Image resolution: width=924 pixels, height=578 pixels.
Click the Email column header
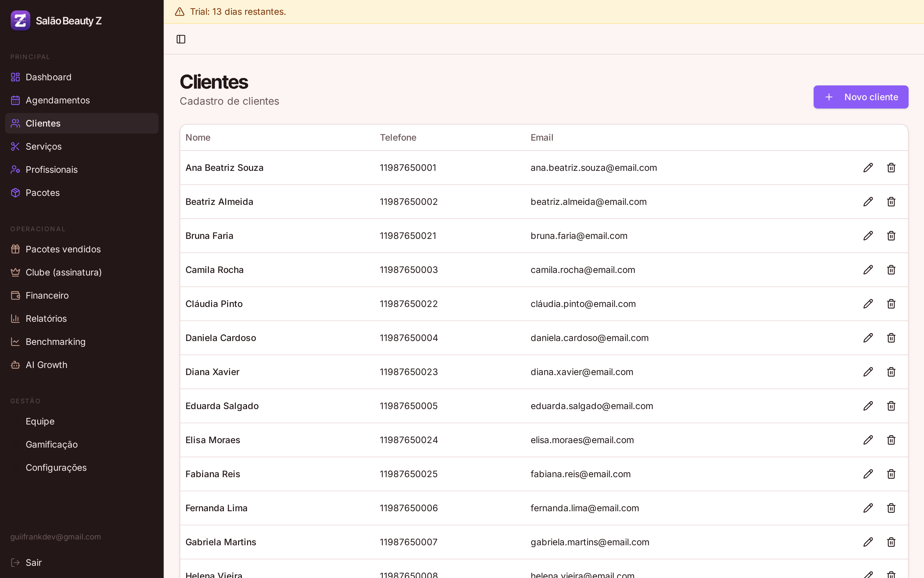[542, 138]
